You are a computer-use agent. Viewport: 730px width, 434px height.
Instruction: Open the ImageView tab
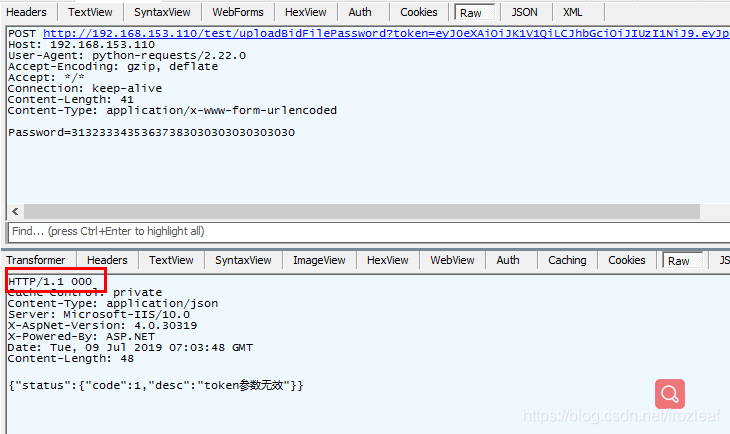click(x=319, y=260)
